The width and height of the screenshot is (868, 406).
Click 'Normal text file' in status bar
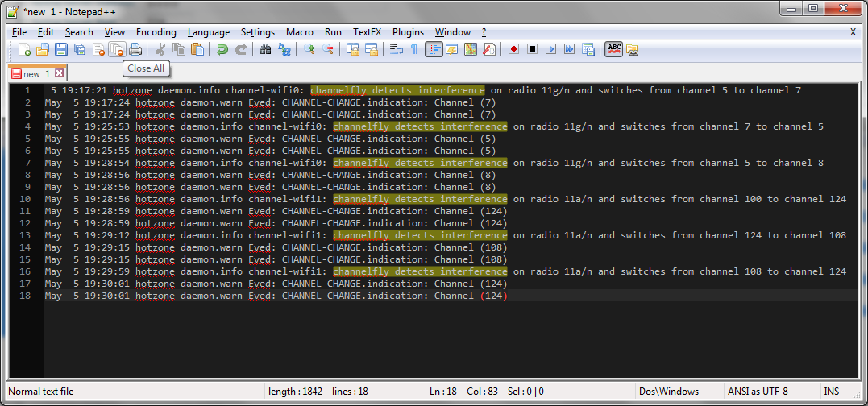click(42, 391)
